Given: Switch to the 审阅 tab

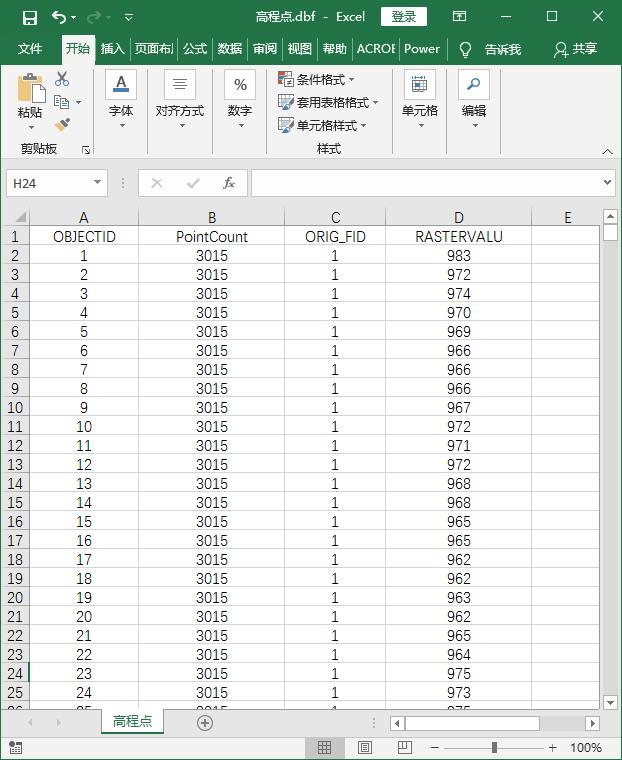Looking at the screenshot, I should [x=265, y=48].
